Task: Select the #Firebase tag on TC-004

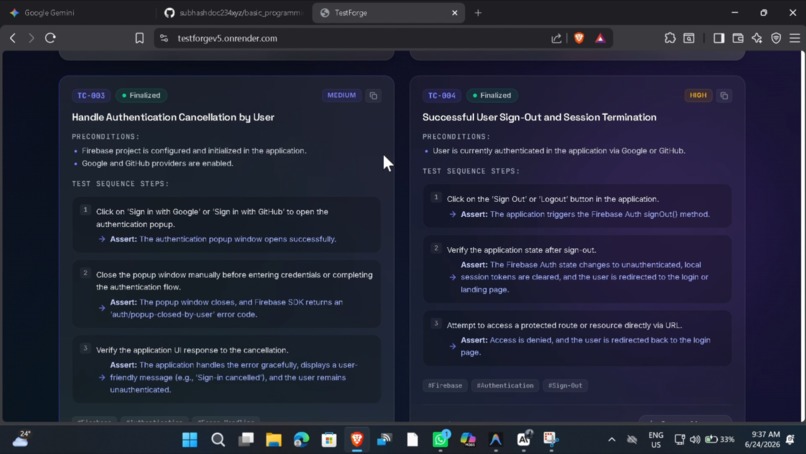Action: pos(445,386)
